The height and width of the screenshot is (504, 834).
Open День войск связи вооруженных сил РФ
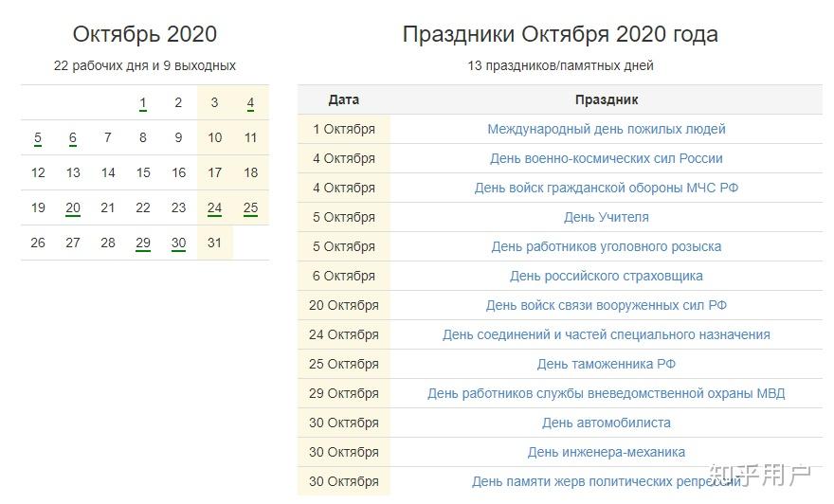click(606, 305)
